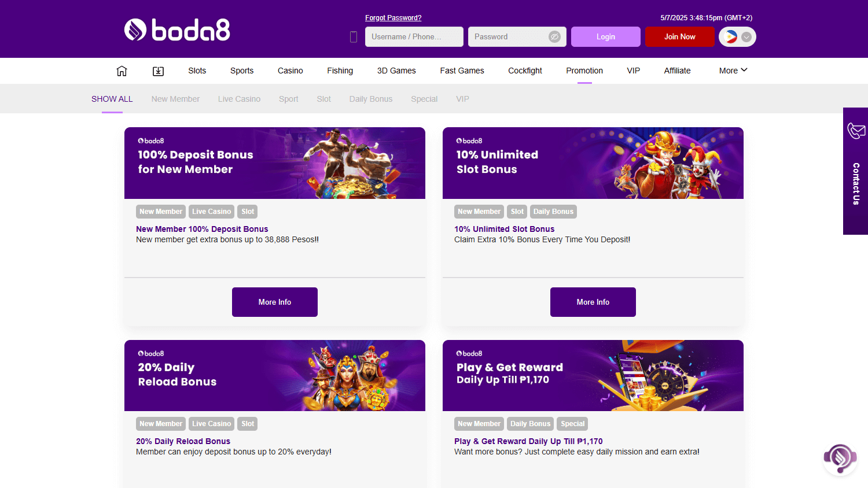The image size is (868, 488).
Task: Select the SHOW ALL filter tab
Action: (x=112, y=99)
